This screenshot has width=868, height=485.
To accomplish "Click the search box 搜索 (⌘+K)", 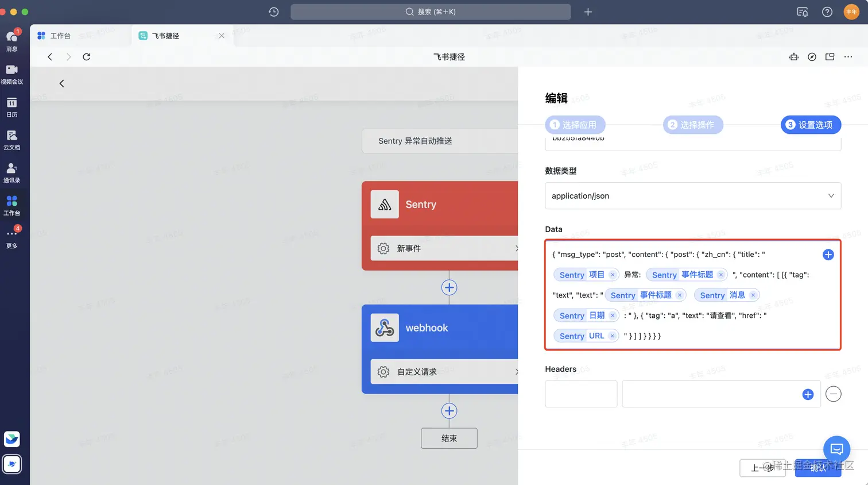I will (x=431, y=11).
